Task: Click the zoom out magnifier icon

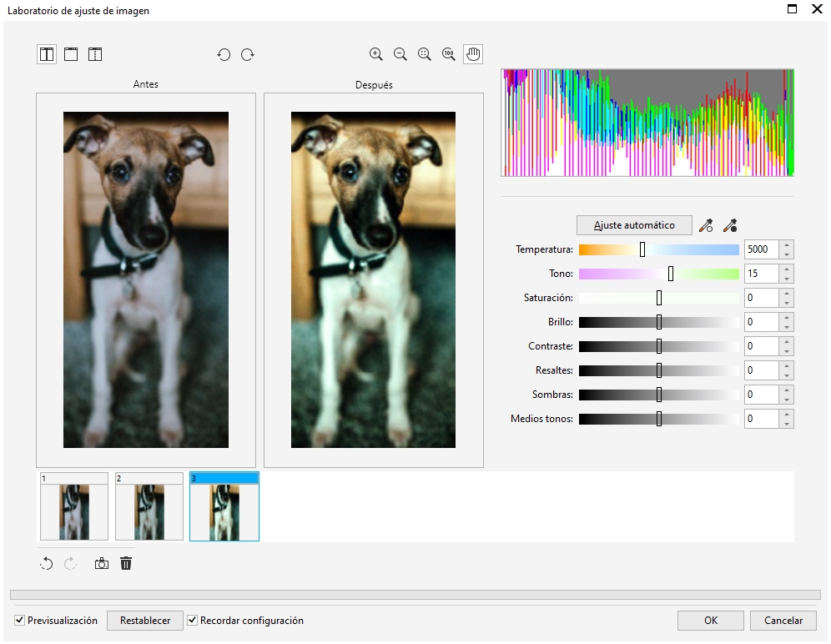Action: (400, 54)
